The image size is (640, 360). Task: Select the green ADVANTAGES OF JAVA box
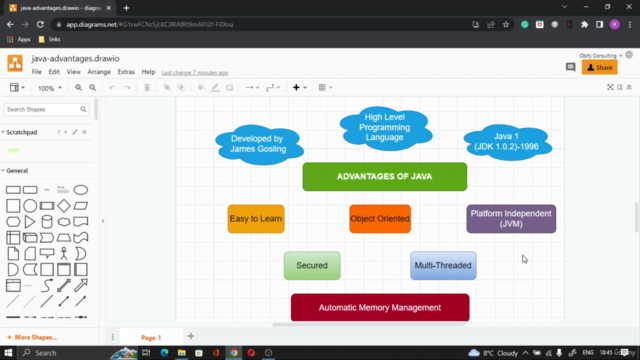tap(385, 177)
